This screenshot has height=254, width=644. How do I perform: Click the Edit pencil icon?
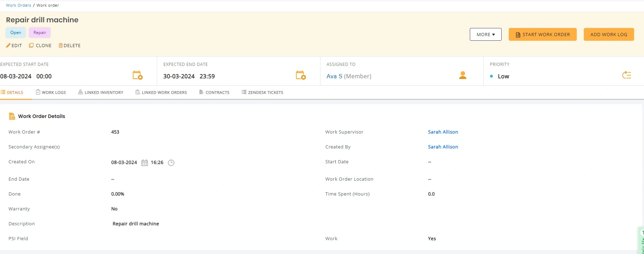[8, 45]
